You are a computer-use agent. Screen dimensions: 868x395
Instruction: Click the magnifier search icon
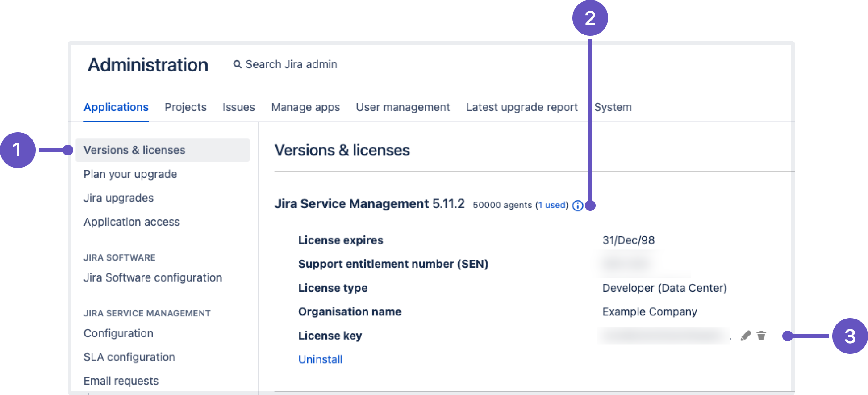pyautogui.click(x=238, y=64)
